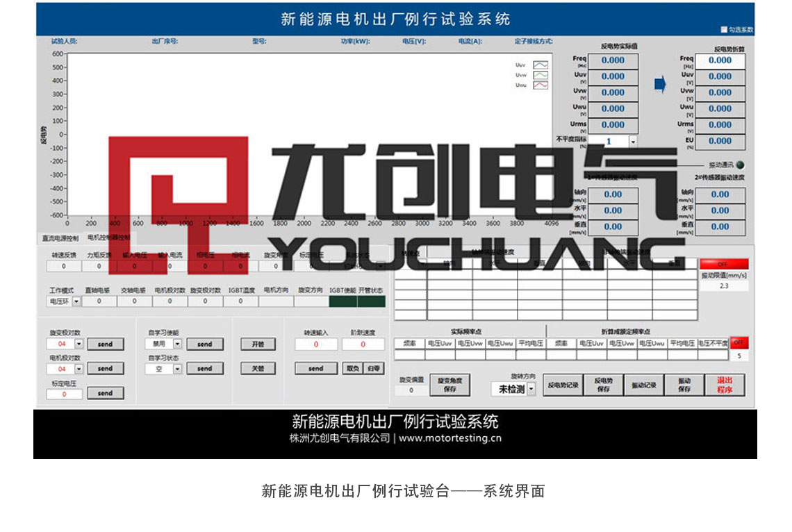The image size is (792, 532).
Task: Click the IGBT使能 indicator light
Action: coord(343,302)
